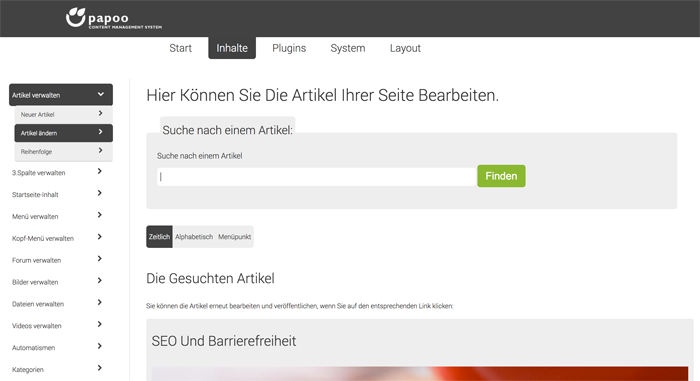Open Menü verwalten entry

click(35, 217)
